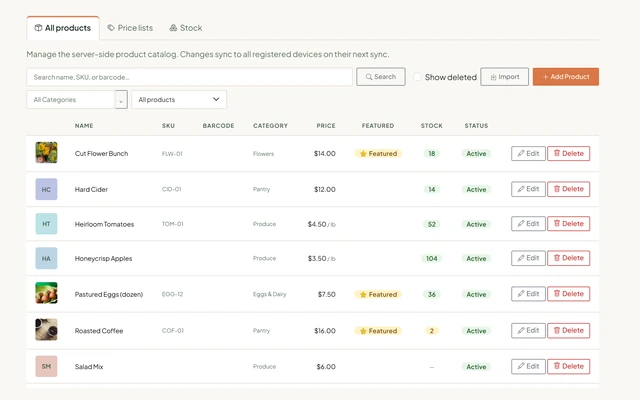The height and width of the screenshot is (400, 640).
Task: Click the Cut Flower Bunch product thumbnail
Action: tap(46, 153)
